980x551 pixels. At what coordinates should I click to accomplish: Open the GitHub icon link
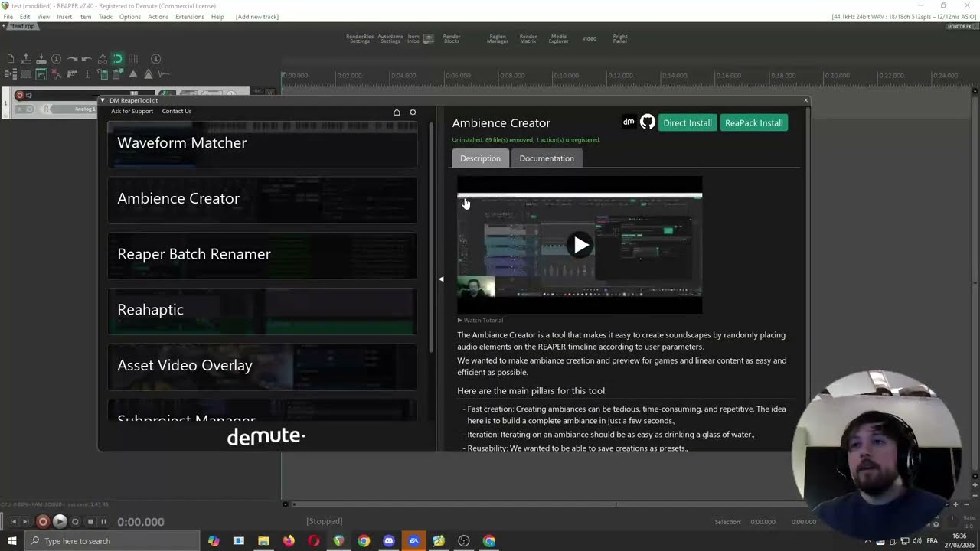(648, 122)
